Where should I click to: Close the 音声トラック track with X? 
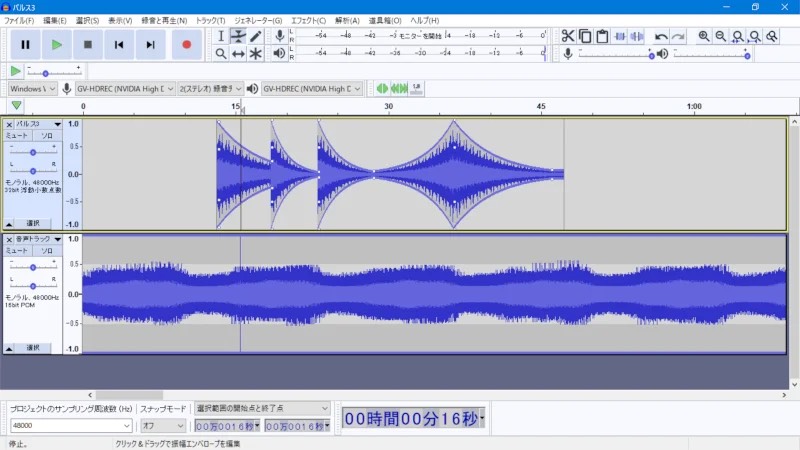tap(9, 239)
